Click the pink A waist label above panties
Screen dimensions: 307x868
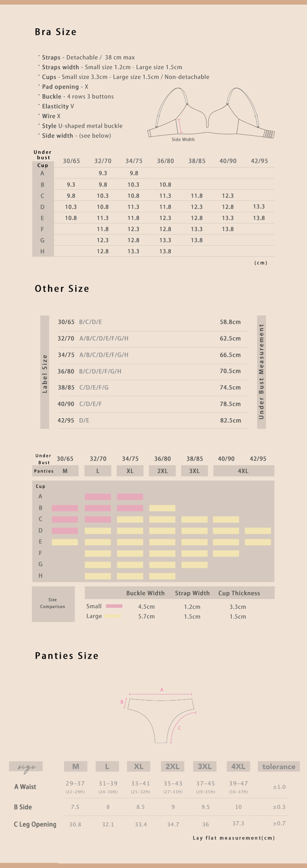tap(162, 689)
